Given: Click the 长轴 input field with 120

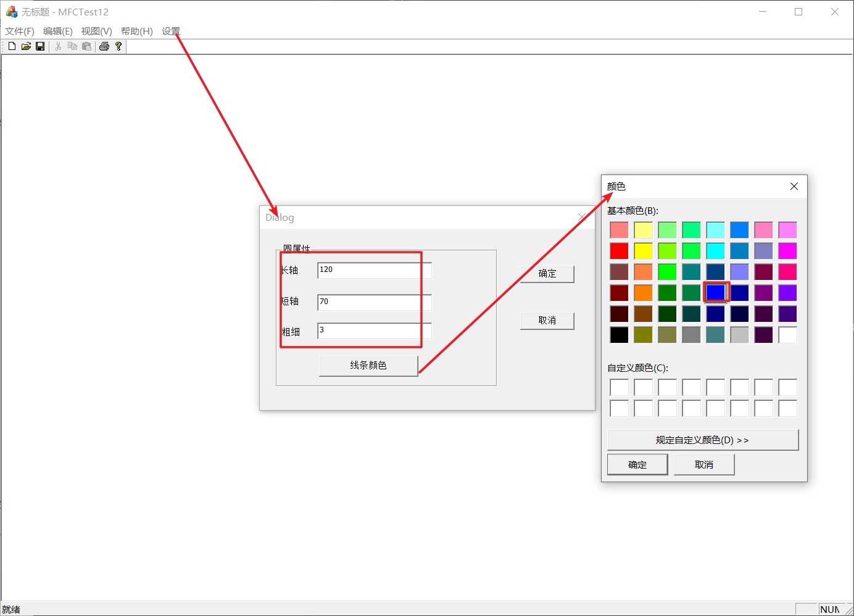Looking at the screenshot, I should 375,270.
